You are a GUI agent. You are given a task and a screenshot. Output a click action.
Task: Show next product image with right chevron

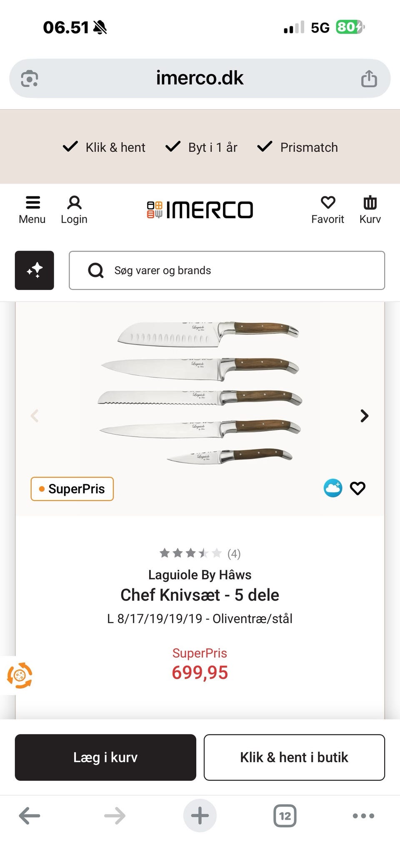click(x=365, y=416)
